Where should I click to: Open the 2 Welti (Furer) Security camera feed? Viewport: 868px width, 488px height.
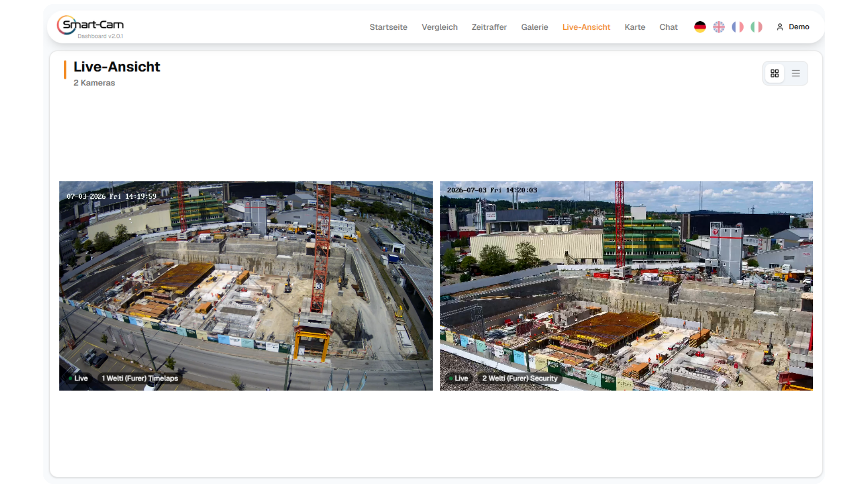(626, 286)
